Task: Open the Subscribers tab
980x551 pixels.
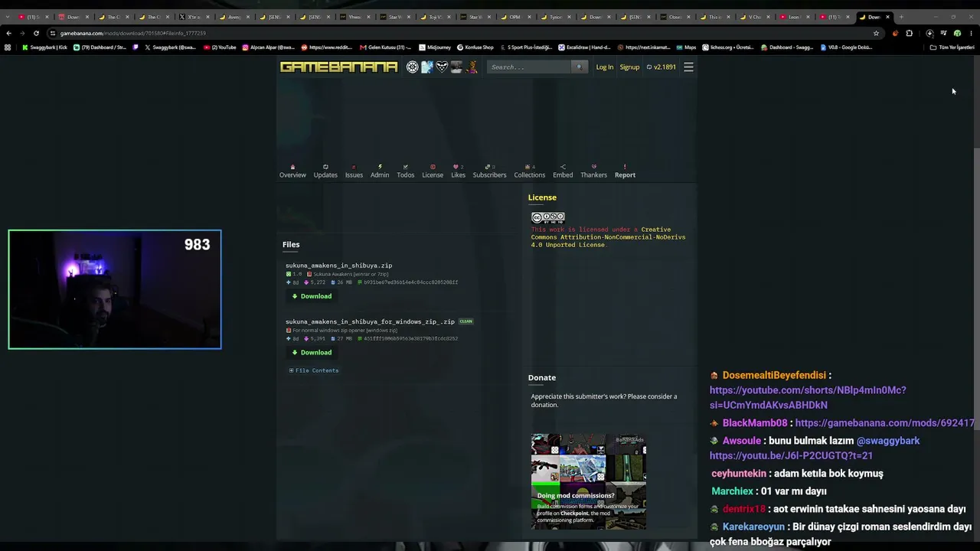Action: point(489,171)
